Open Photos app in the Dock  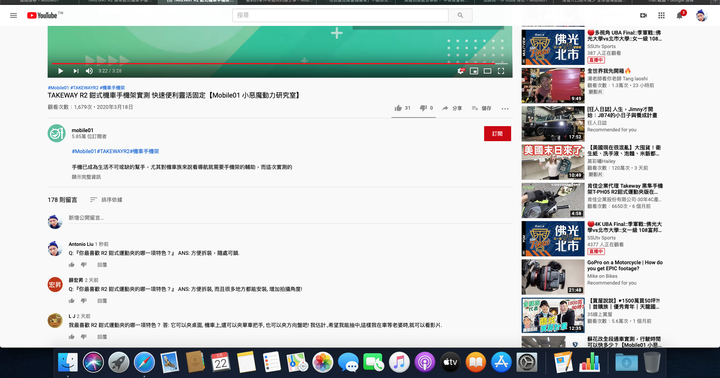323,362
